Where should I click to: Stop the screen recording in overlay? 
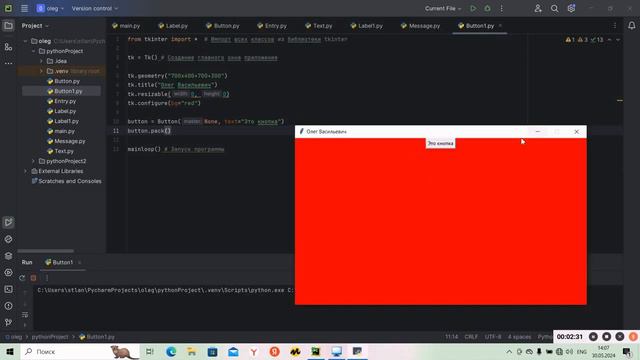point(607,337)
